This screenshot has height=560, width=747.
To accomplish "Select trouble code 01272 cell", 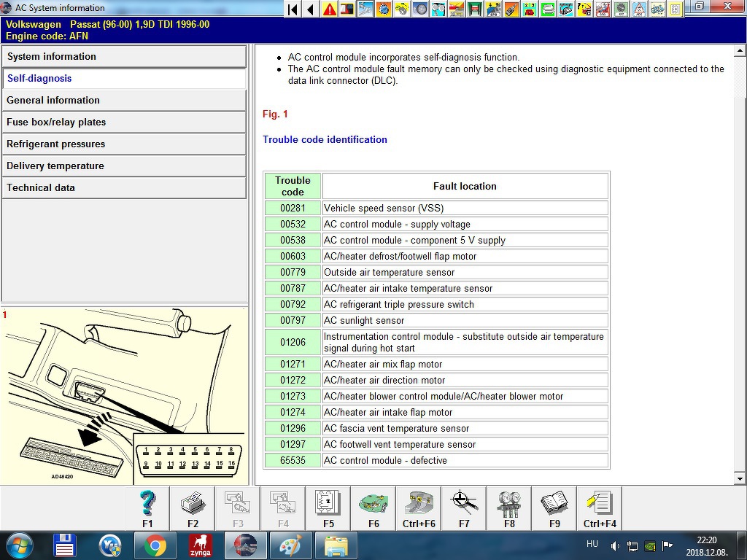I will point(293,380).
